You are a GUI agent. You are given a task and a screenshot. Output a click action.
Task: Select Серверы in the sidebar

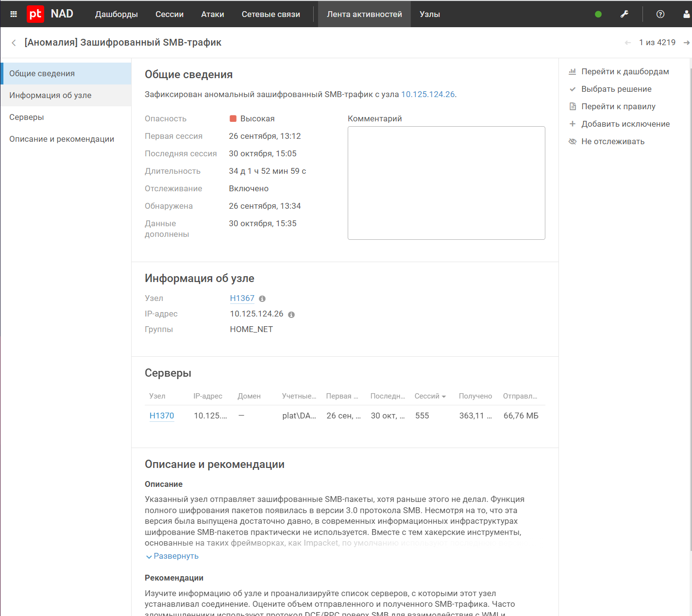coord(66,117)
